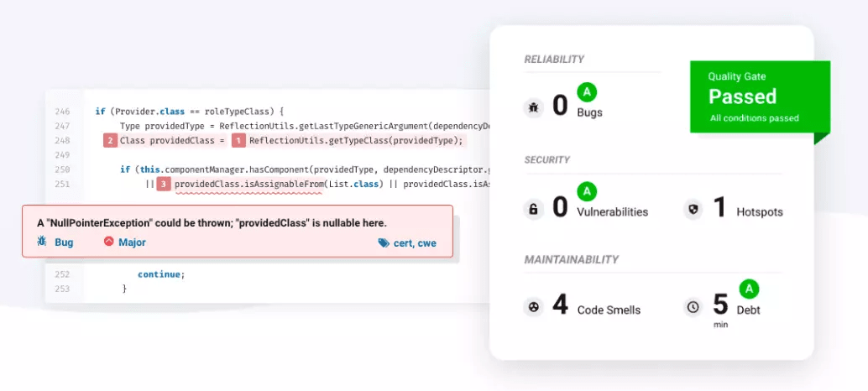Click the 4 count next to Code Smells
Screen dimensions: 868x391
[x=560, y=305]
